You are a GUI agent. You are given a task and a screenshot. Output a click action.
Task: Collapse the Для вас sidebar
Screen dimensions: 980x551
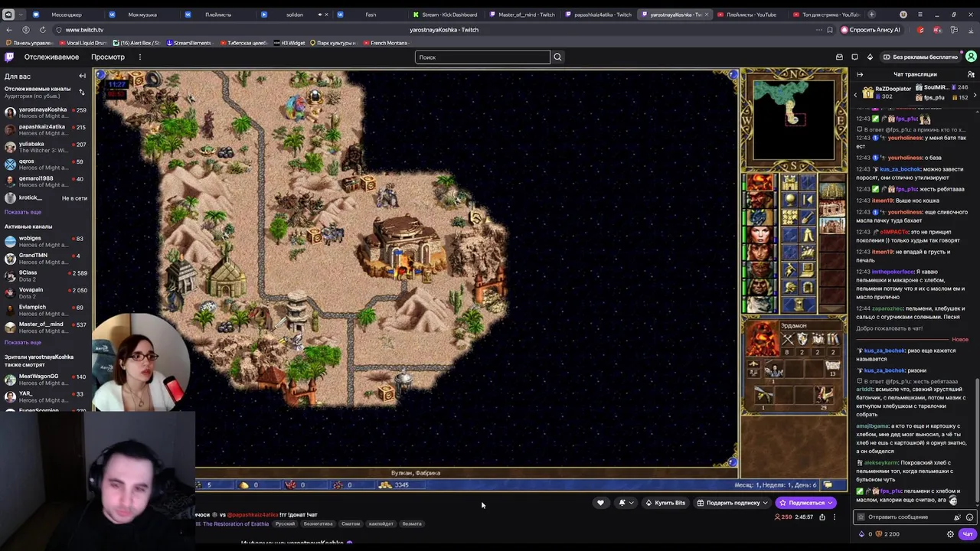click(x=82, y=76)
